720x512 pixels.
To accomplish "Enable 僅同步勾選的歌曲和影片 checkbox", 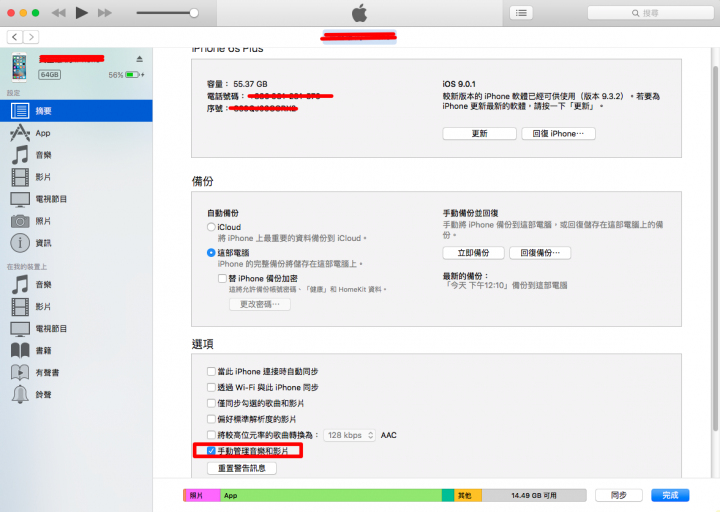I will tap(211, 403).
